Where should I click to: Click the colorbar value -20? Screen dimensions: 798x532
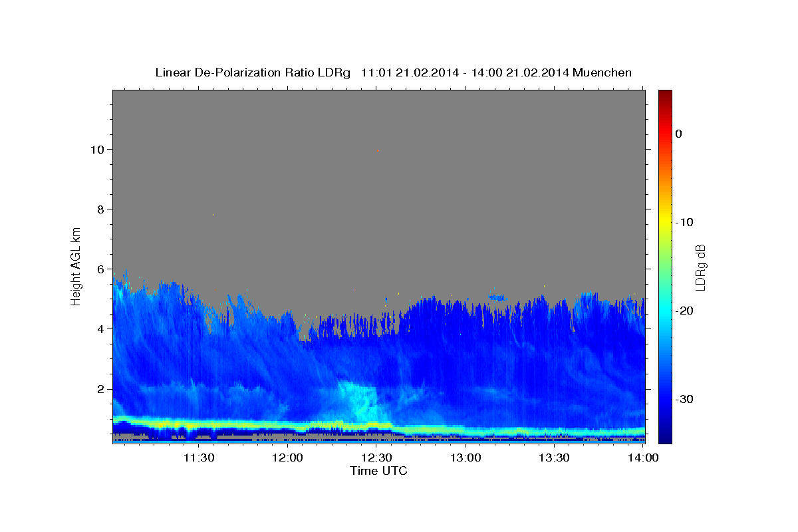coord(684,311)
